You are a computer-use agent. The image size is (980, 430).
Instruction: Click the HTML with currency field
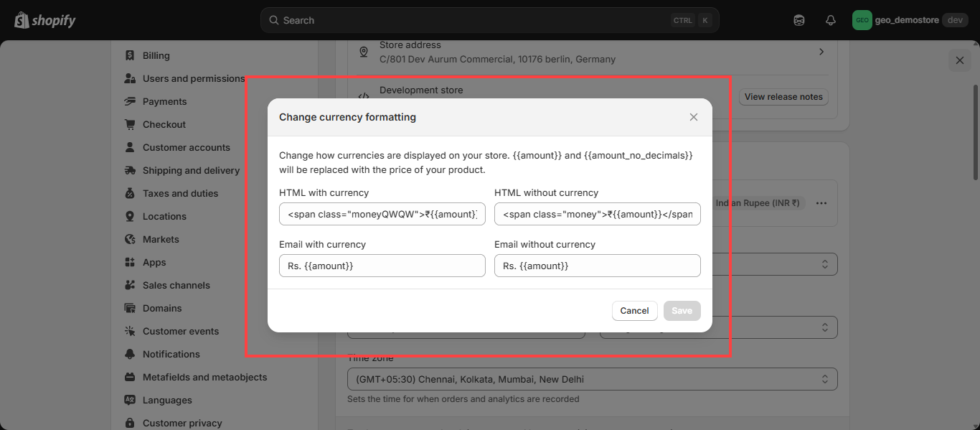382,214
